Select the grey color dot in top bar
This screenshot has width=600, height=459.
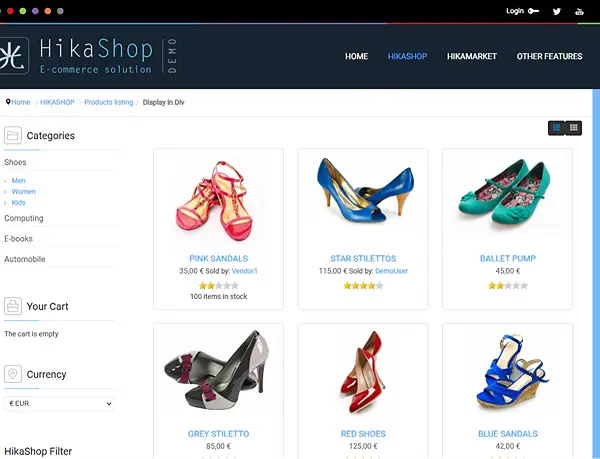tap(60, 11)
